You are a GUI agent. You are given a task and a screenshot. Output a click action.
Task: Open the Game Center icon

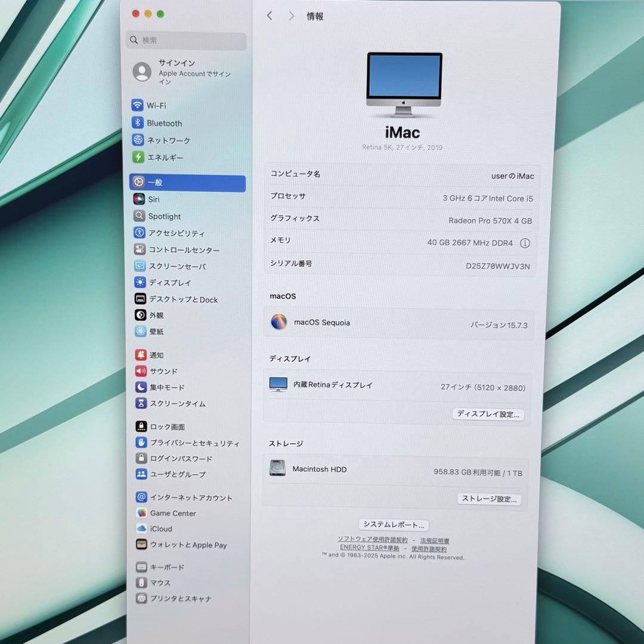coord(142,513)
